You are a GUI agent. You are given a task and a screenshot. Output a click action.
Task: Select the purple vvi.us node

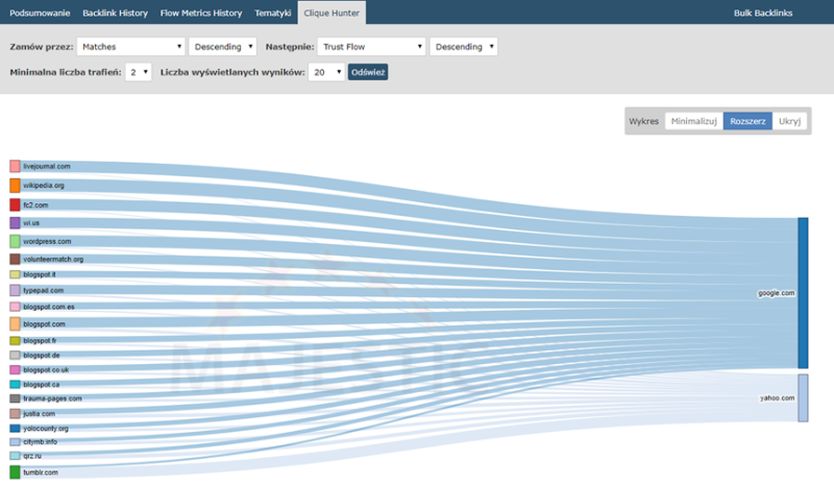click(15, 223)
